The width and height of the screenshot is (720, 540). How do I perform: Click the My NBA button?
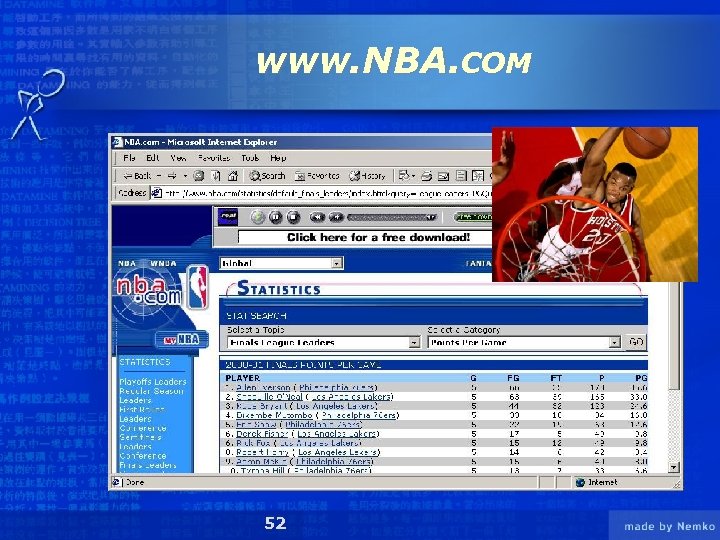click(182, 340)
